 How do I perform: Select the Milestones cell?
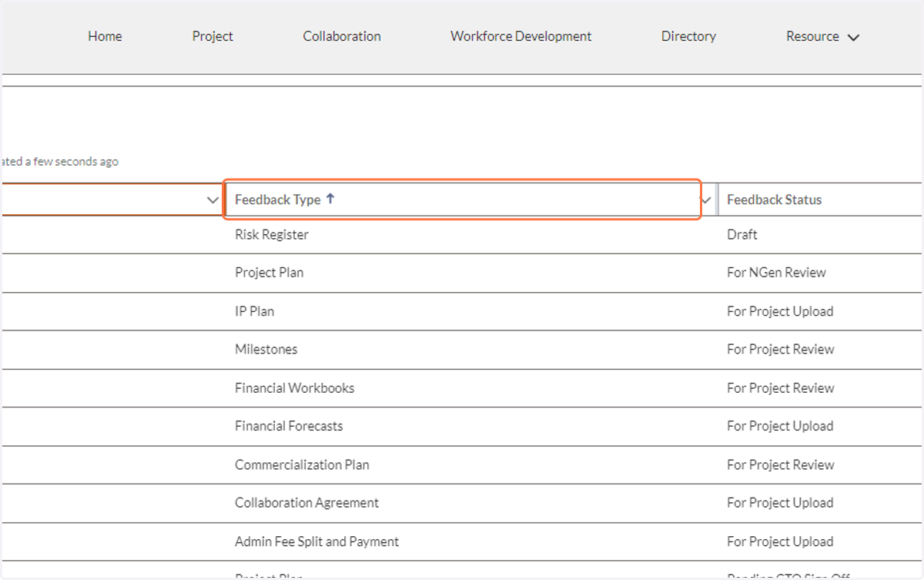coord(266,349)
